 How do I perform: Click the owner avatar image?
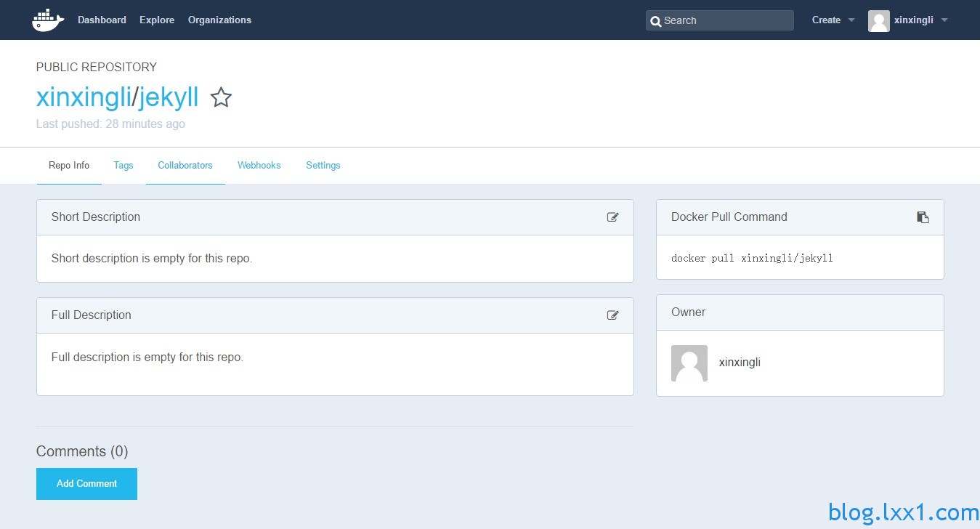(x=689, y=363)
